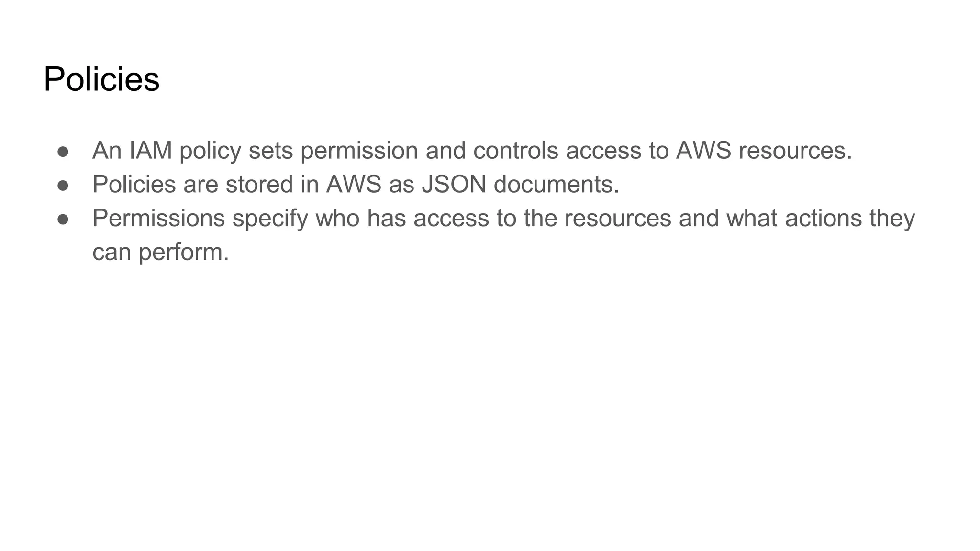
Task: Click the word "they" ending third bullet line
Action: tap(892, 219)
